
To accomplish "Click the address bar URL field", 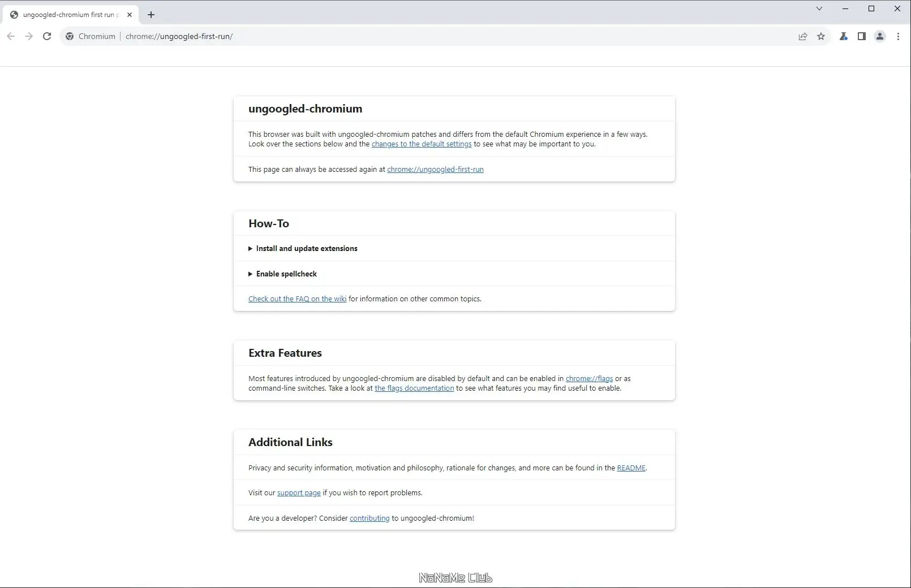I will pos(396,36).
